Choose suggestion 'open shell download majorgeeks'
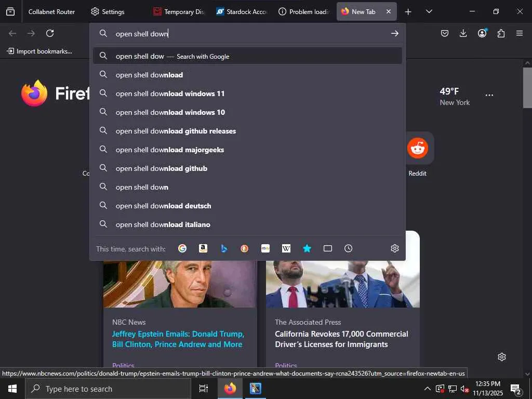 (247, 150)
